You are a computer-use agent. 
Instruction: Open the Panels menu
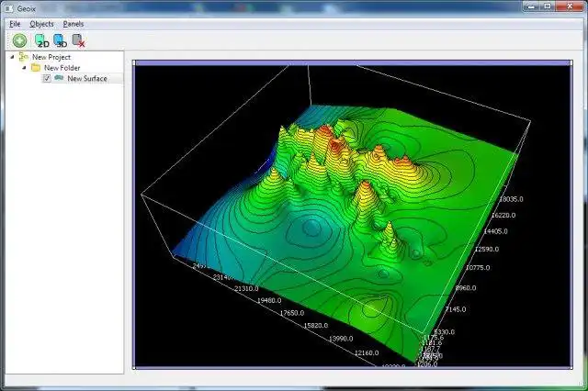73,24
